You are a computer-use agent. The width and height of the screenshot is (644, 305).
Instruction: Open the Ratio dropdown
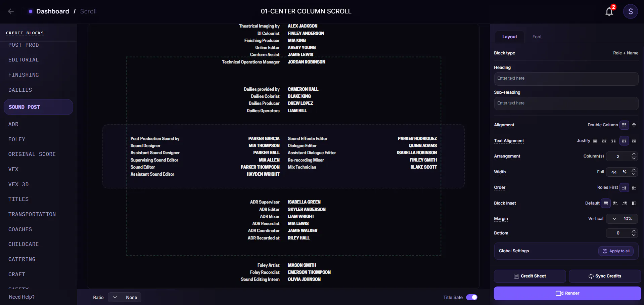tap(124, 297)
